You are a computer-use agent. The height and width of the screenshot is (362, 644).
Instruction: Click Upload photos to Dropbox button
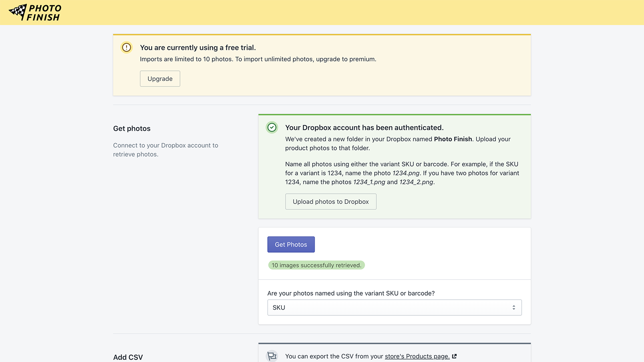pyautogui.click(x=331, y=202)
